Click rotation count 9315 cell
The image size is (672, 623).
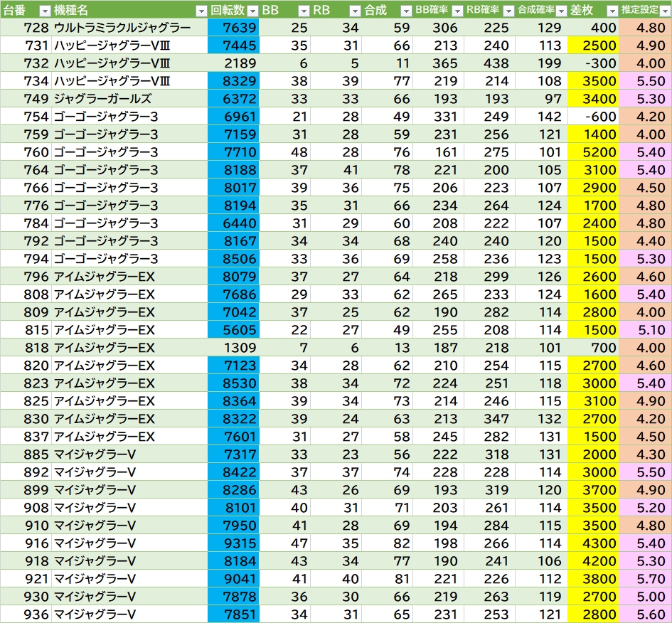[233, 543]
